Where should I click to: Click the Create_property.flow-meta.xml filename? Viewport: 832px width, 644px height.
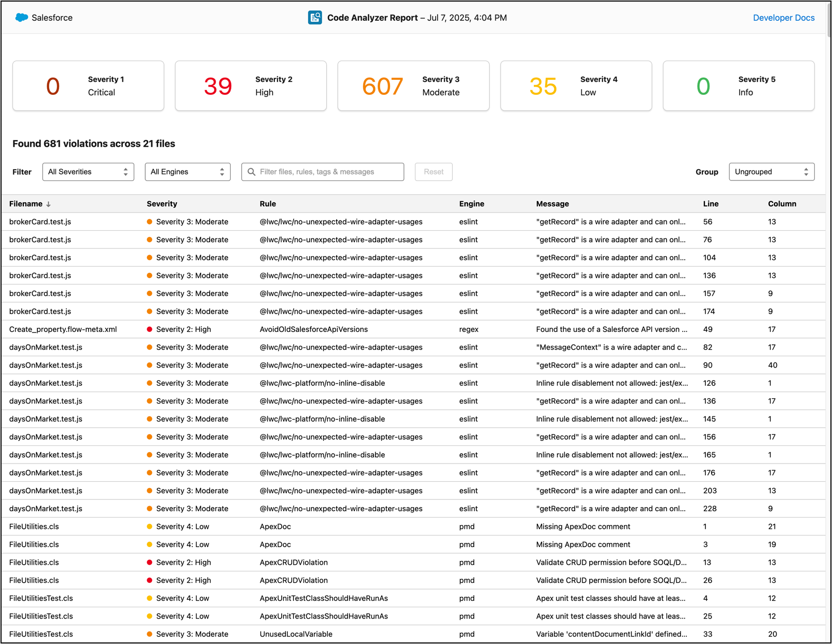click(x=63, y=329)
